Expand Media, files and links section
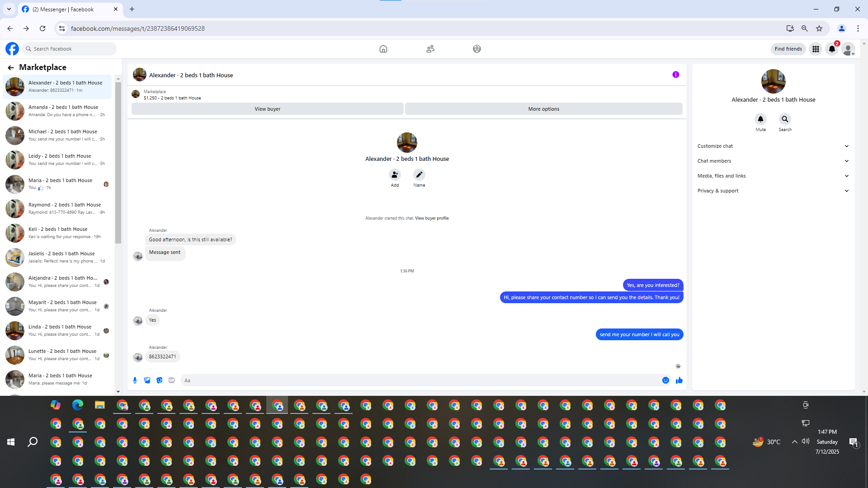Viewport: 868px width, 488px height. tap(773, 176)
